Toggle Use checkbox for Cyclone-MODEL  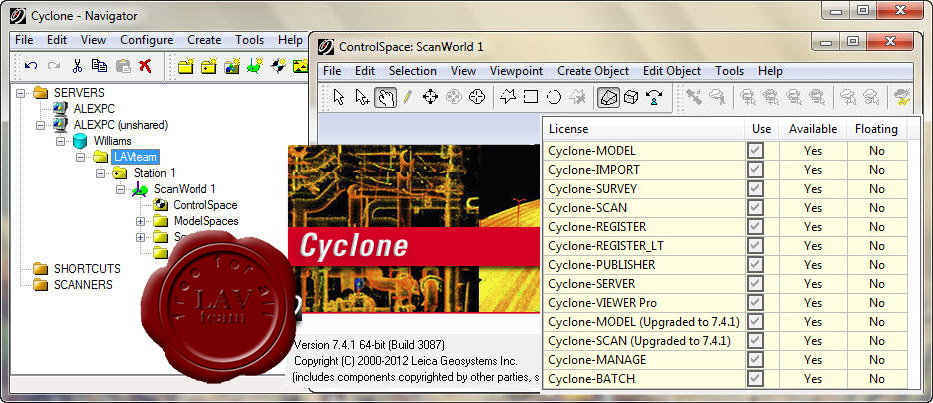point(755,151)
